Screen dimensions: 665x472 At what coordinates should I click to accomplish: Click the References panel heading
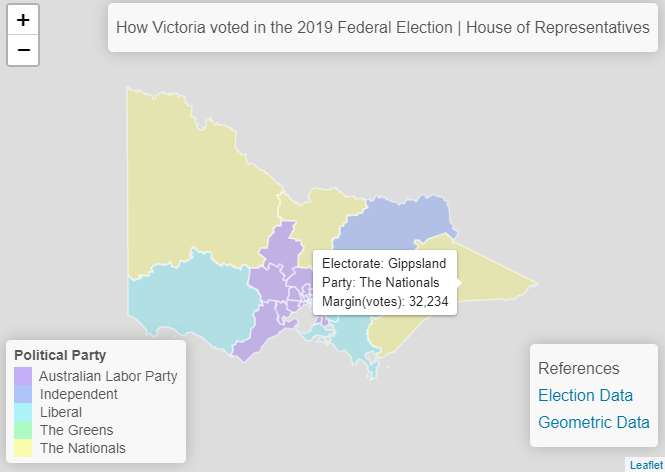(x=578, y=368)
